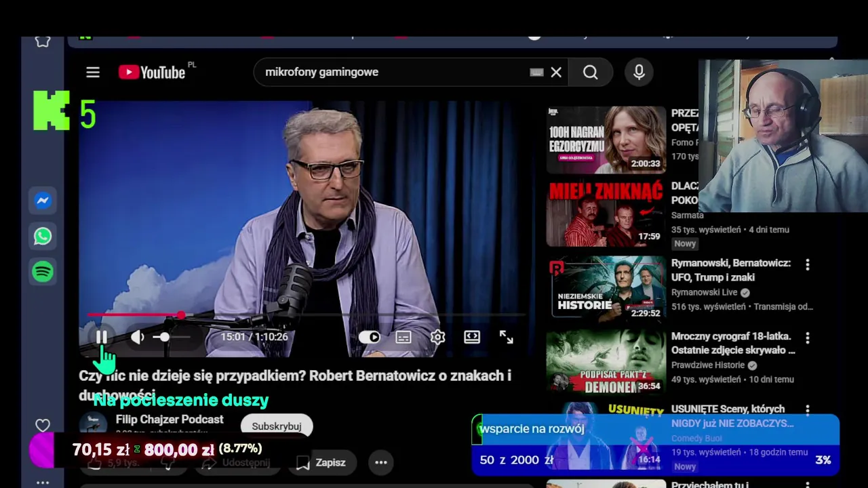Image resolution: width=868 pixels, height=488 pixels.
Task: Open the Rymanowski Live channel name
Action: coord(704,292)
